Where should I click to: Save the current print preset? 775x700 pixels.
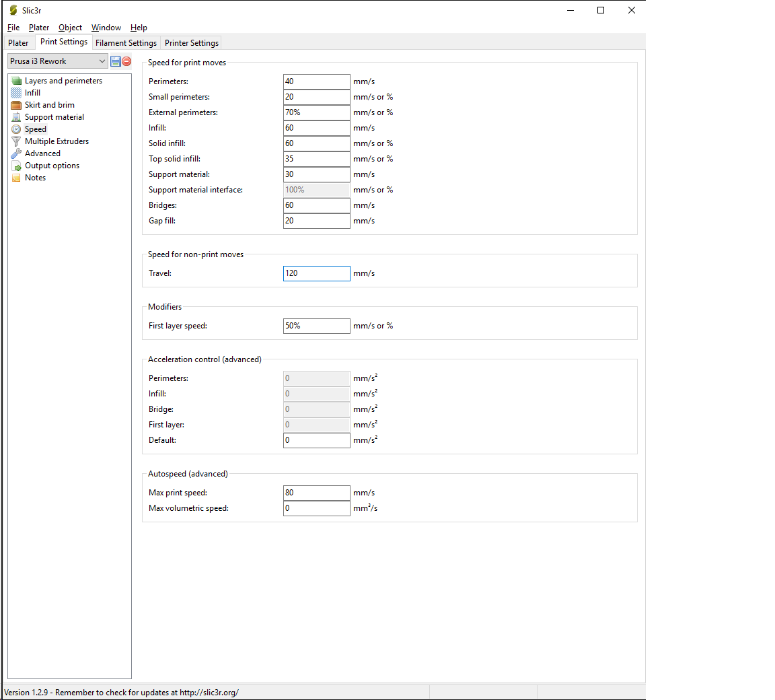[116, 61]
